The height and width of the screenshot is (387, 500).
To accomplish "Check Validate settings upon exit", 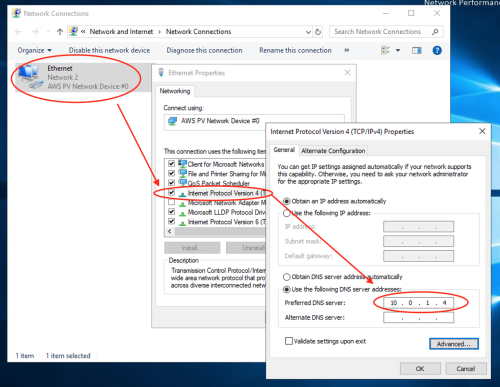I will pyautogui.click(x=289, y=341).
